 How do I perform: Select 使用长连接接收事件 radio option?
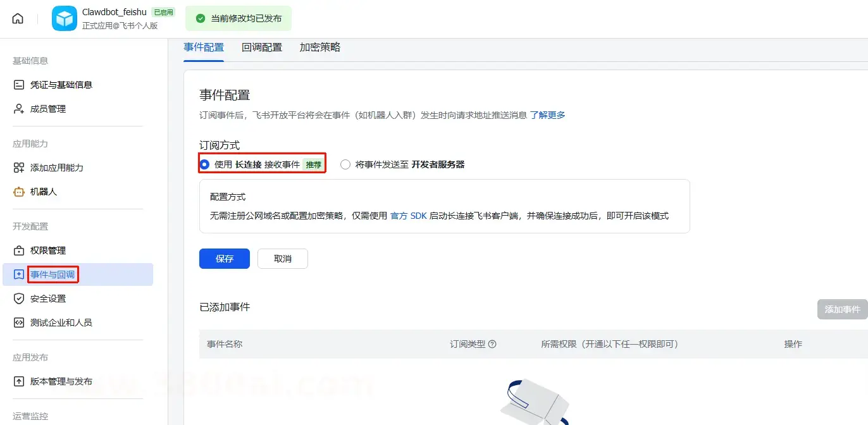click(x=204, y=164)
